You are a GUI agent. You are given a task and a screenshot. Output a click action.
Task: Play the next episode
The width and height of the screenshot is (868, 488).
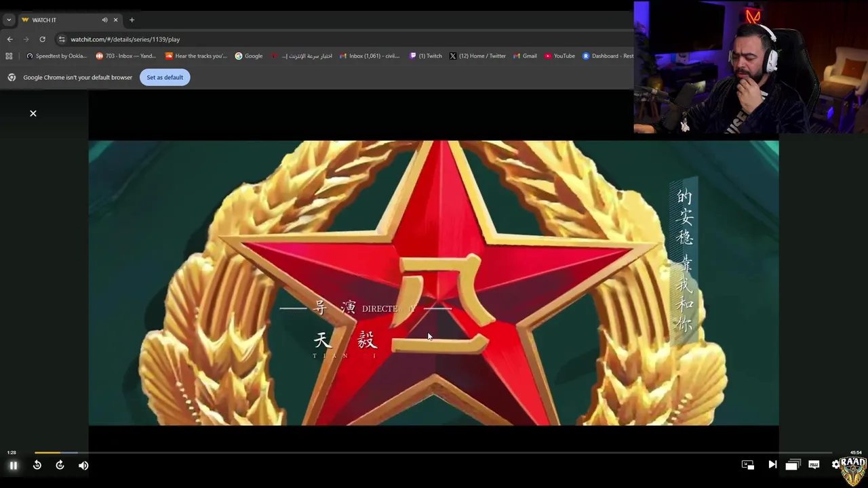click(772, 464)
